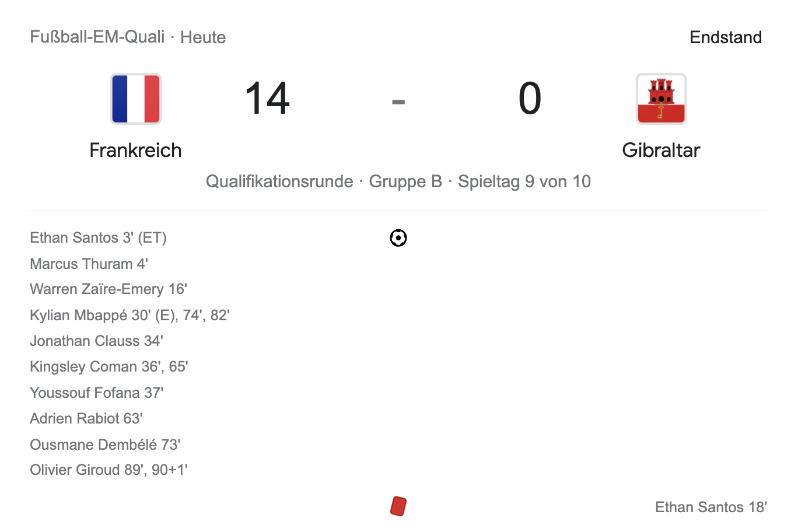Click France's score of 14
798x532 pixels.
(x=267, y=99)
